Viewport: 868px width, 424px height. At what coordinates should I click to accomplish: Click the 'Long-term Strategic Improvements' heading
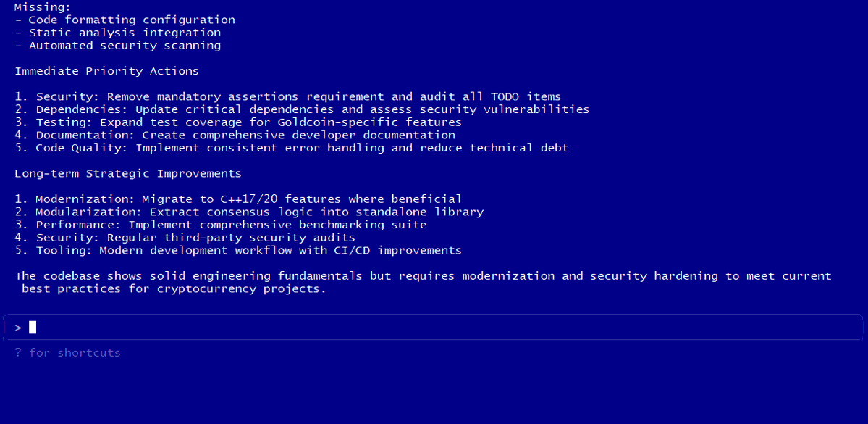pyautogui.click(x=128, y=173)
